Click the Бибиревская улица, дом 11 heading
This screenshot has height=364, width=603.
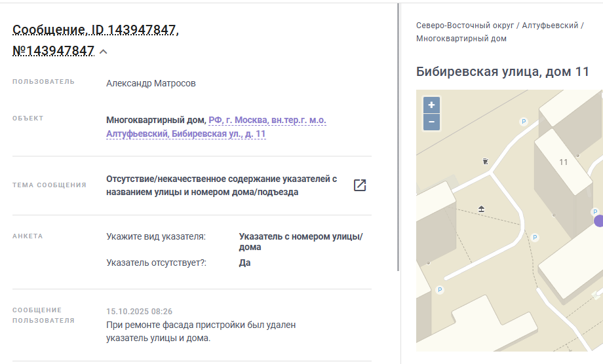pyautogui.click(x=503, y=71)
